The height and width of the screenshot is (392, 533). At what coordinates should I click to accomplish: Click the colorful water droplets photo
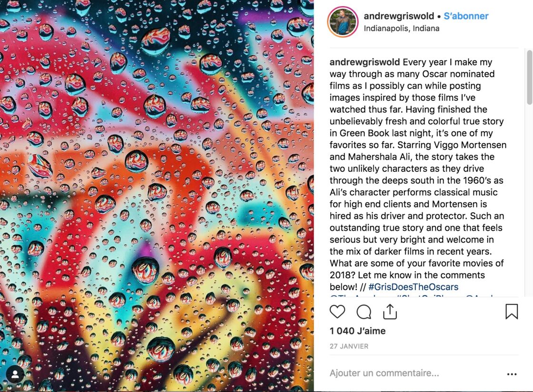pos(157,196)
